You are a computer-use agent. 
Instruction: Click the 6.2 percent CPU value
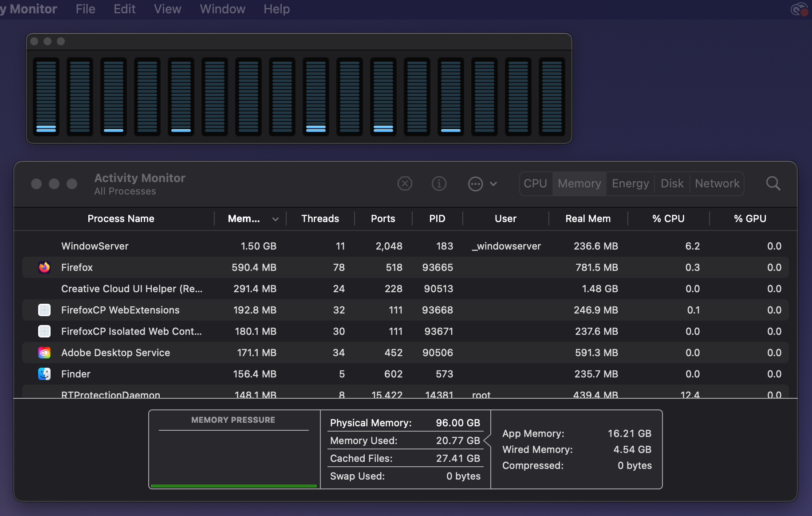(692, 246)
